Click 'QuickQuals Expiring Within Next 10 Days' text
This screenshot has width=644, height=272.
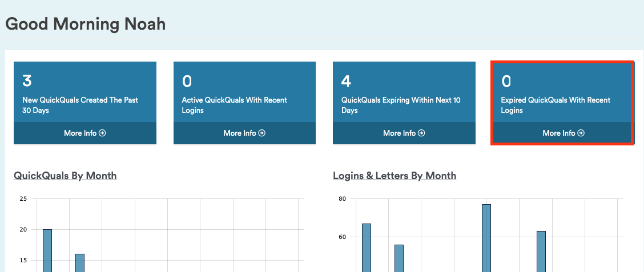(401, 105)
